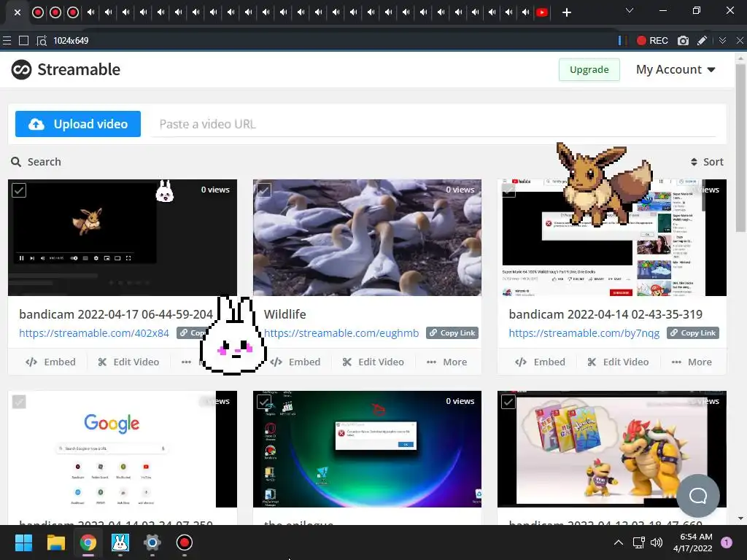Image resolution: width=747 pixels, height=560 pixels.
Task: Click Edit Video for the Wildlife video
Action: 373,362
